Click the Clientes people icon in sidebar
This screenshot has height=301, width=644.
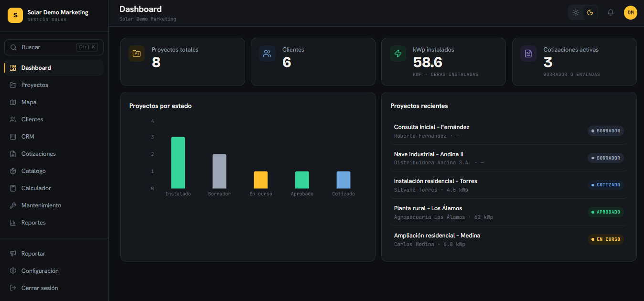pyautogui.click(x=13, y=119)
